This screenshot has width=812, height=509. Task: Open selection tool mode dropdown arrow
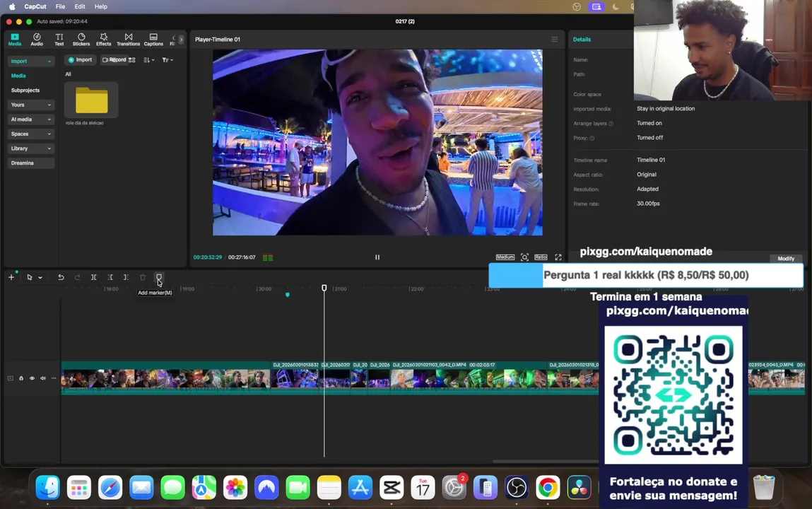(40, 278)
